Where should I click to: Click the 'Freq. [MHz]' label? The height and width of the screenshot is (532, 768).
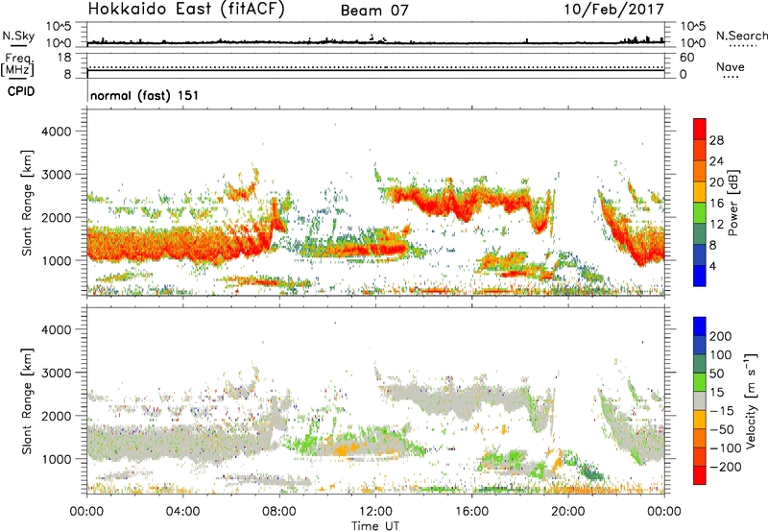pos(17,64)
